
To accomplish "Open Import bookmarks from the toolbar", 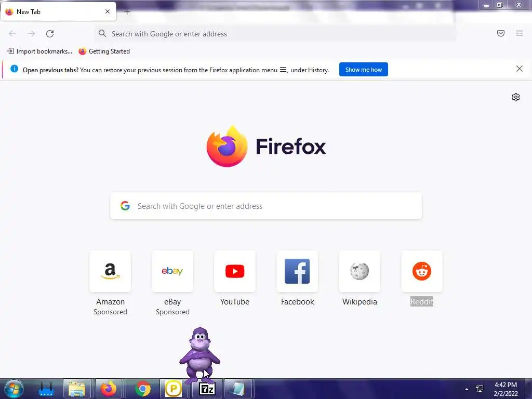I will [39, 51].
